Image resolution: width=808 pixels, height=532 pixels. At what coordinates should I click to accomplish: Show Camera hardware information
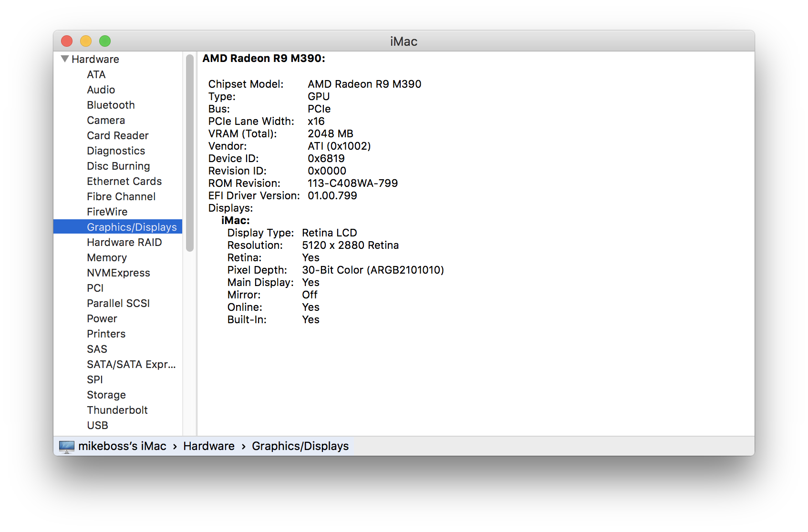coord(106,120)
